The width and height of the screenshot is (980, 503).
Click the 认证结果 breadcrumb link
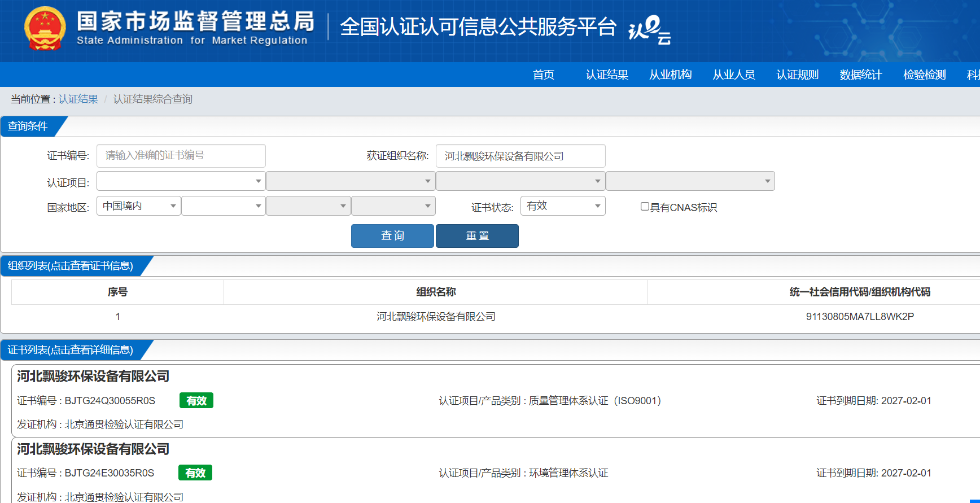tap(78, 99)
